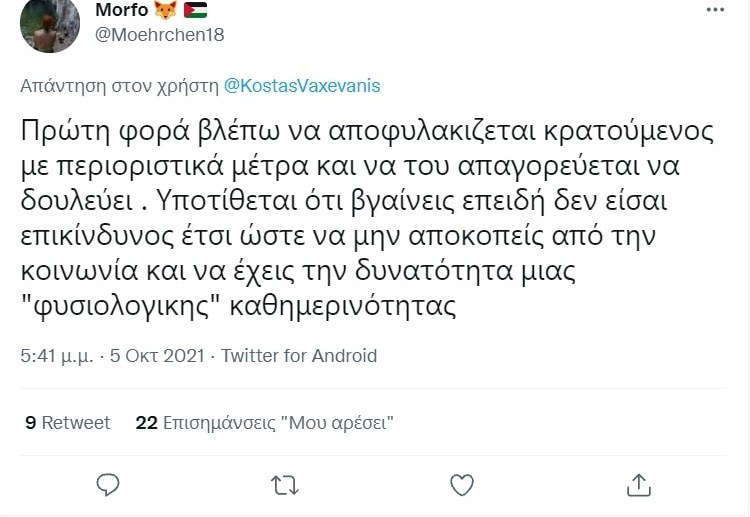This screenshot has height=517, width=750.
Task: Open the share tweet icon
Action: click(637, 484)
